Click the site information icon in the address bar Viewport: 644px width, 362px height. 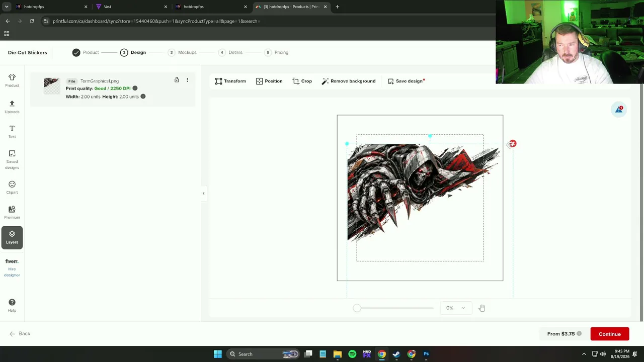pyautogui.click(x=46, y=21)
